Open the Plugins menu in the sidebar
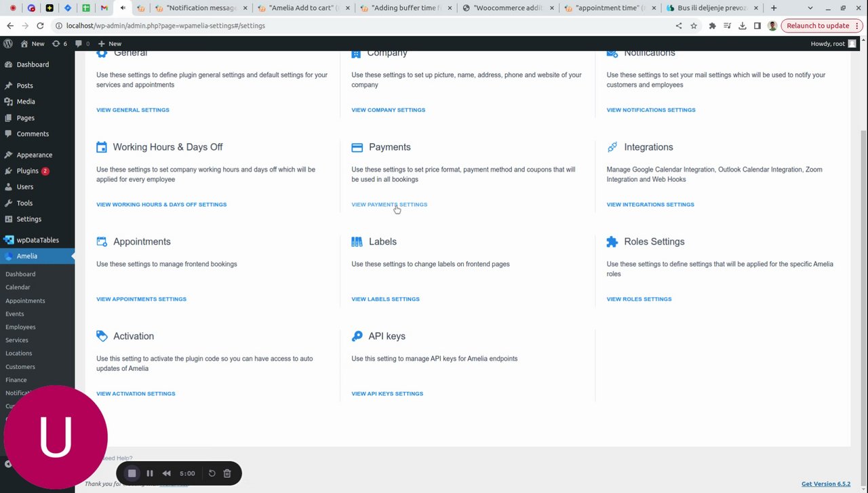Screen dimensions: 868x493 click(x=28, y=171)
